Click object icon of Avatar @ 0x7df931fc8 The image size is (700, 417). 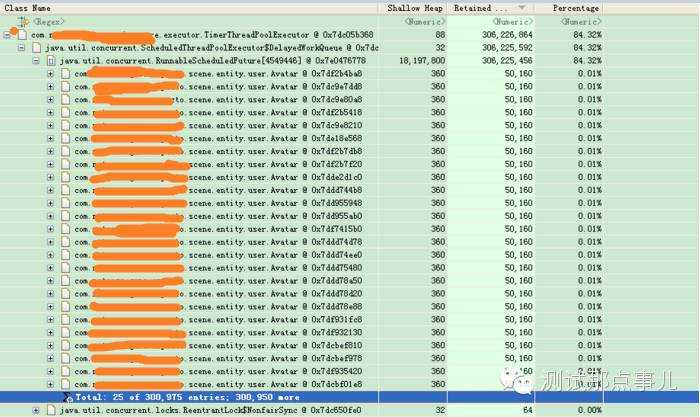(x=66, y=319)
